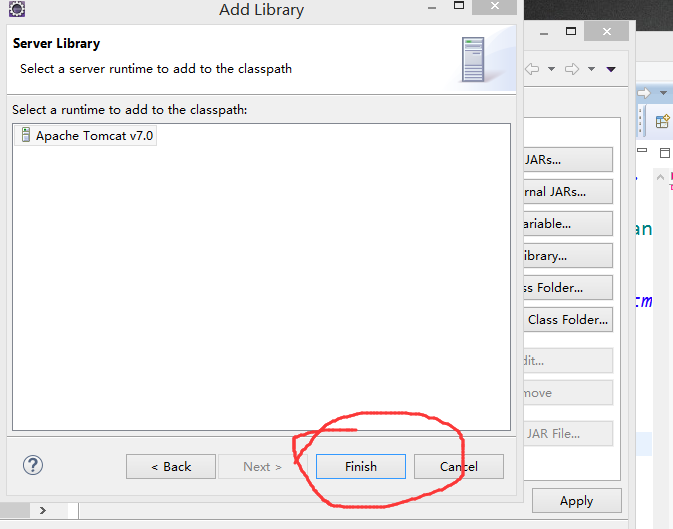
Task: Click the open perspective icon in Eclipse
Action: tap(663, 121)
